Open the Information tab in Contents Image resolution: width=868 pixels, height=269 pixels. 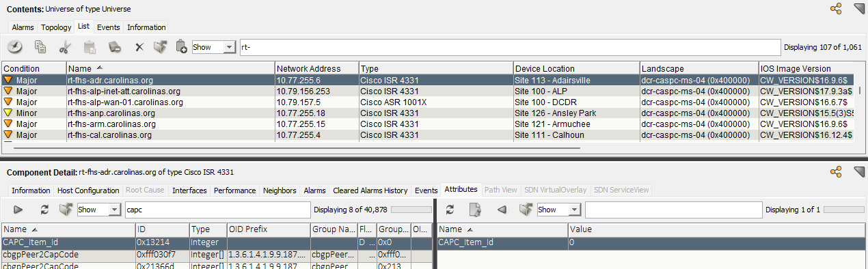146,27
